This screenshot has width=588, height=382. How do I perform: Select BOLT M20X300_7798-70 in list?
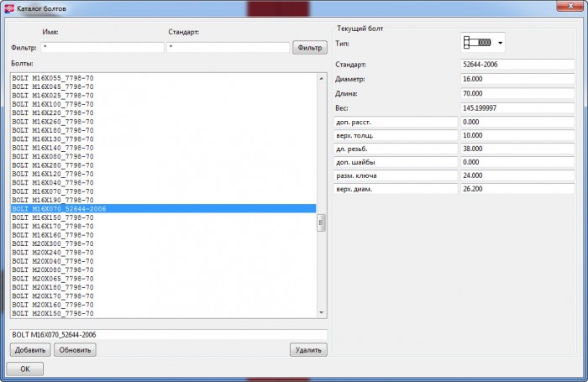click(x=164, y=243)
